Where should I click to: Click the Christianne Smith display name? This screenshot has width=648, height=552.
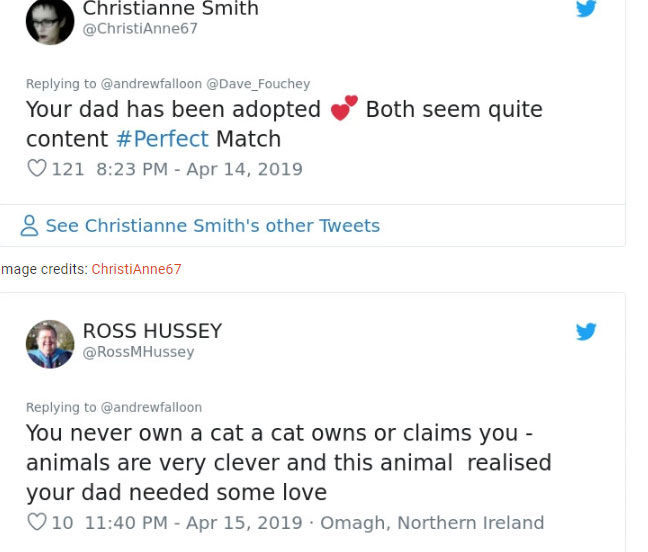[x=170, y=9]
